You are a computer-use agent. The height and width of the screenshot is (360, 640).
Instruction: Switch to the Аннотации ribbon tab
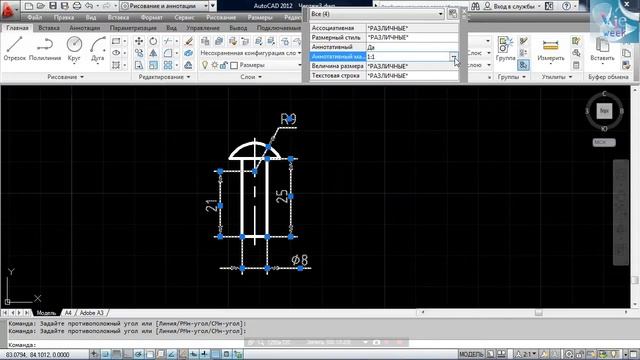pyautogui.click(x=84, y=28)
